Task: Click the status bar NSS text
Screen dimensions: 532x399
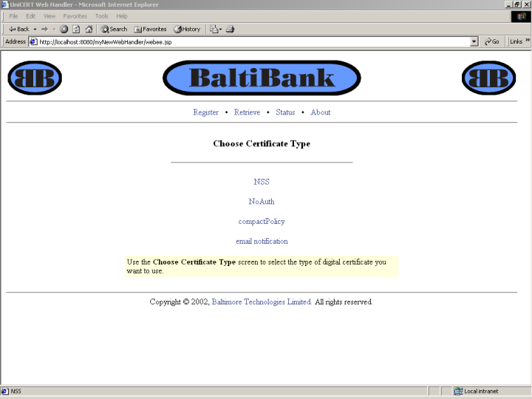Action: [x=16, y=391]
